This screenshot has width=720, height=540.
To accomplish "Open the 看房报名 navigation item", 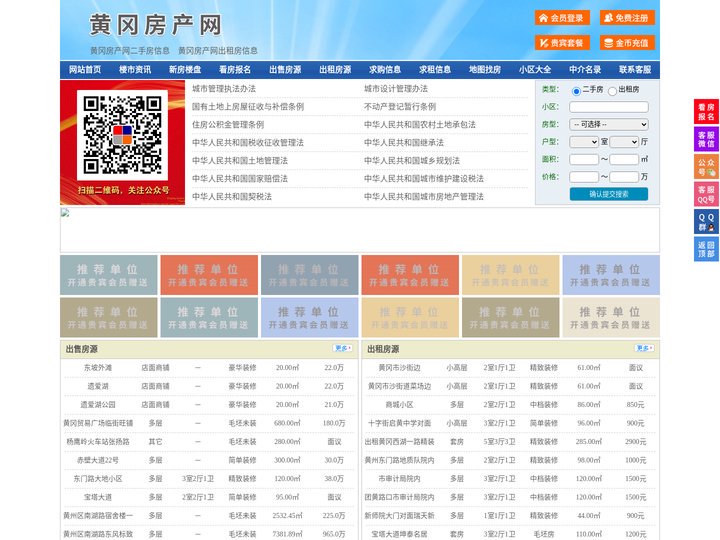I will pyautogui.click(x=235, y=70).
